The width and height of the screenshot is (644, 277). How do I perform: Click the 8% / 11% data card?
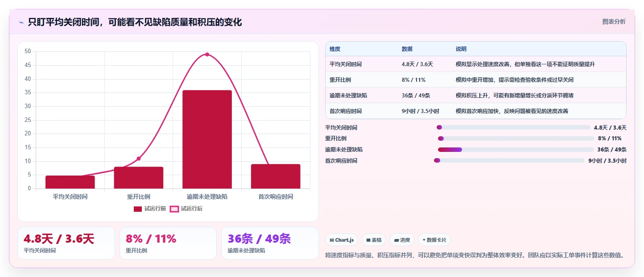[168, 243]
